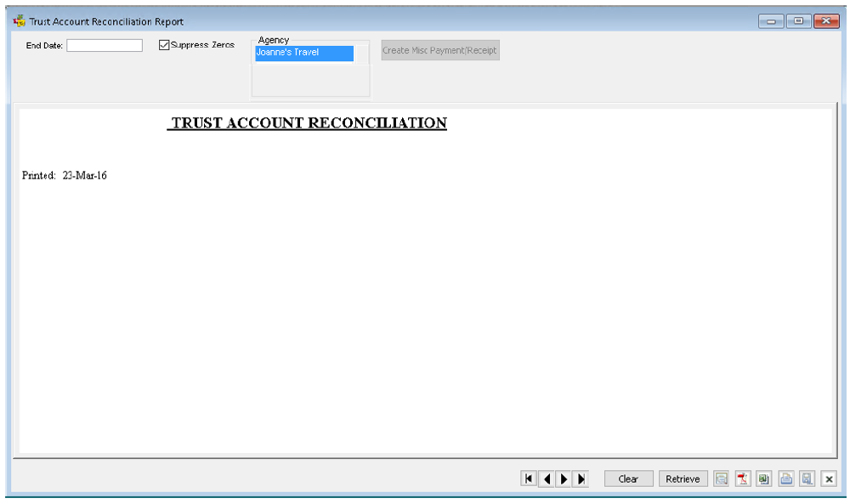Minimize the Trust Account Reconciliation window

pyautogui.click(x=773, y=21)
